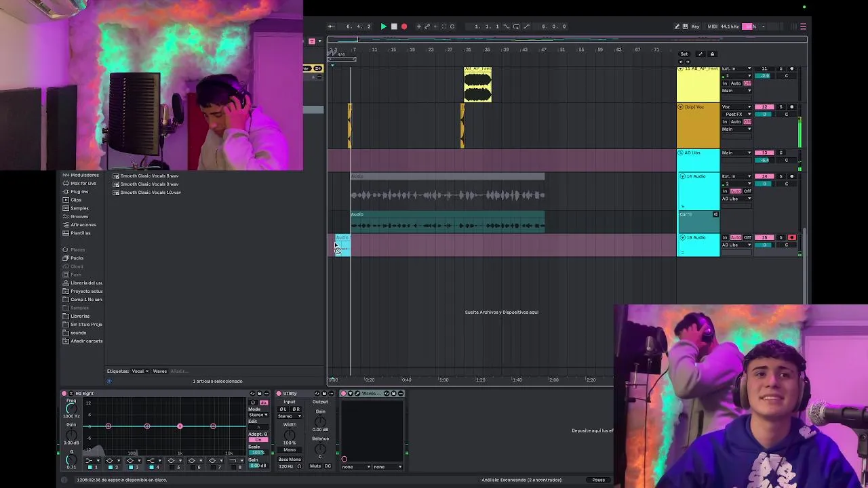The width and height of the screenshot is (868, 488).
Task: Collapse the AD Libs group track
Action: [x=681, y=153]
